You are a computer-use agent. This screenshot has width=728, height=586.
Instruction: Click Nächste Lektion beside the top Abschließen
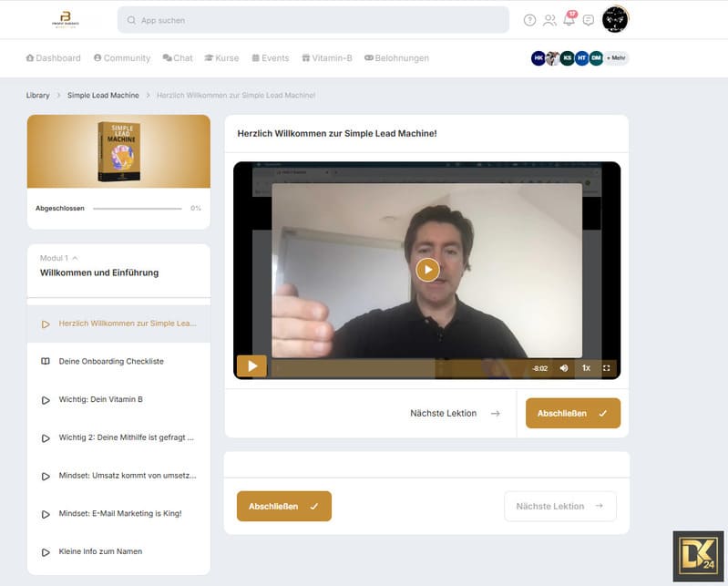pyautogui.click(x=455, y=413)
